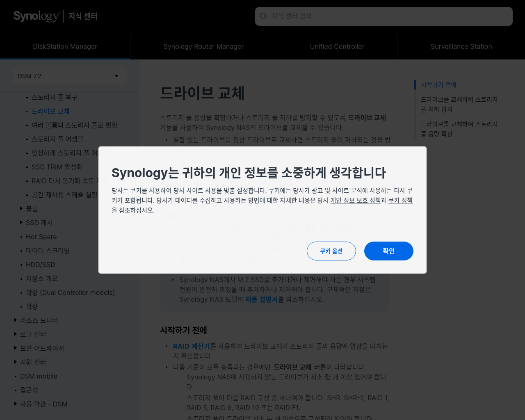Expand the SSD 캐시 tree node
Image resolution: width=525 pixels, height=420 pixels.
tap(21, 223)
